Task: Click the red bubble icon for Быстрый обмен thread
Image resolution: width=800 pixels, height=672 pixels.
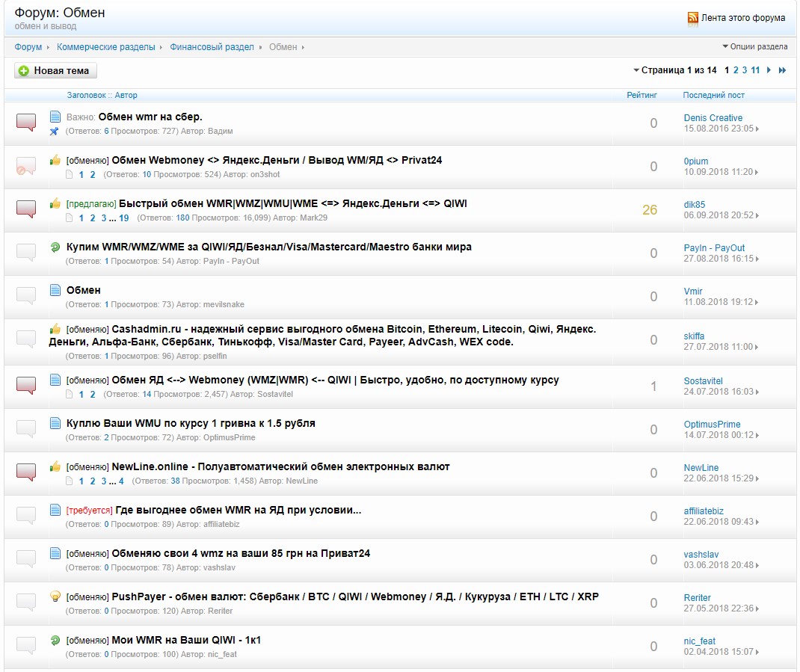Action: point(26,209)
